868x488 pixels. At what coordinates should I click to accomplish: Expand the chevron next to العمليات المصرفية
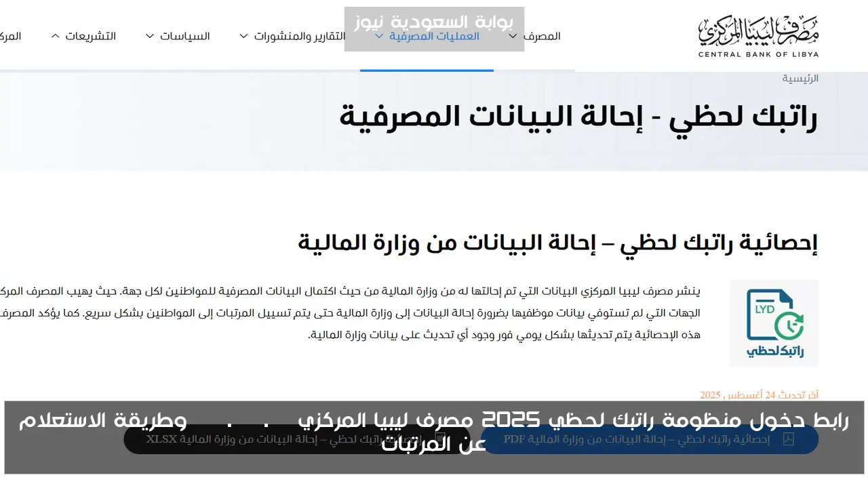point(379,36)
